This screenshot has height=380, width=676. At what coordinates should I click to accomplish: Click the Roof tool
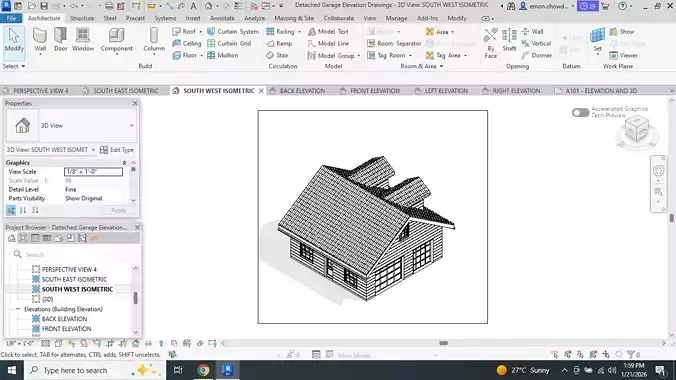[184, 31]
